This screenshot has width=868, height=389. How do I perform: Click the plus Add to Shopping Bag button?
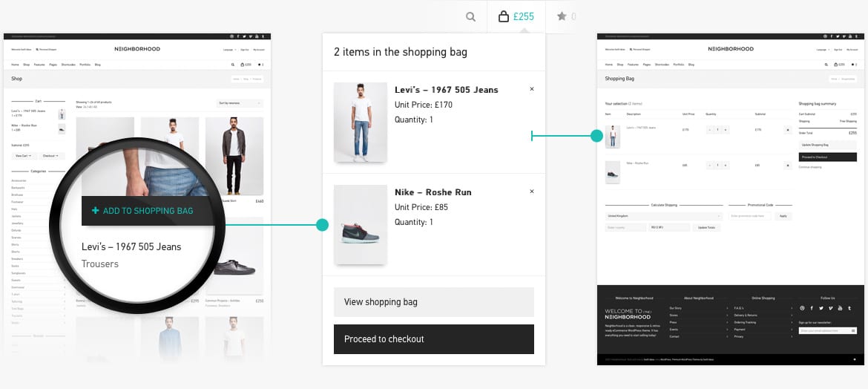pyautogui.click(x=142, y=211)
